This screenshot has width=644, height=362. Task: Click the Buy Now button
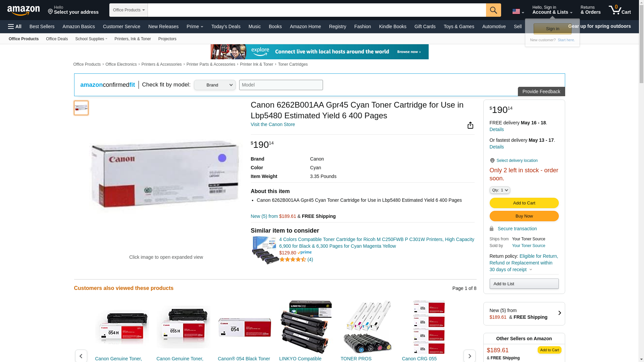coord(524,216)
